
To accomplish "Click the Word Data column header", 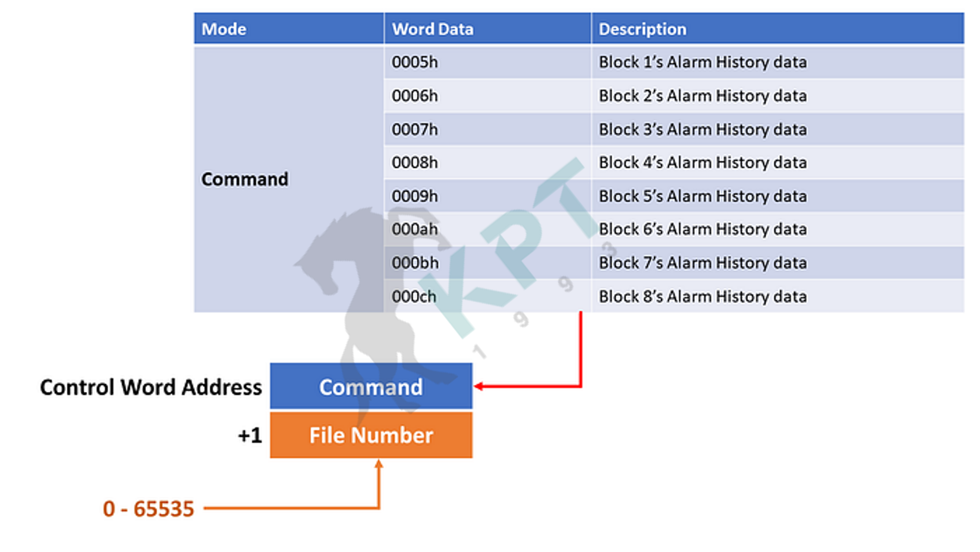I will 488,29.
